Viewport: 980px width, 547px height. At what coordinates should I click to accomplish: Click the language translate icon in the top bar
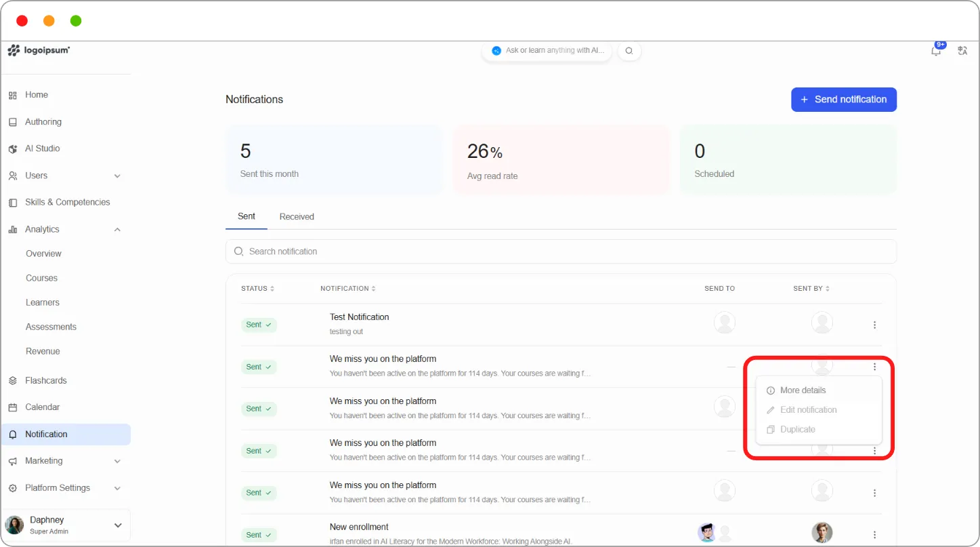(x=962, y=50)
